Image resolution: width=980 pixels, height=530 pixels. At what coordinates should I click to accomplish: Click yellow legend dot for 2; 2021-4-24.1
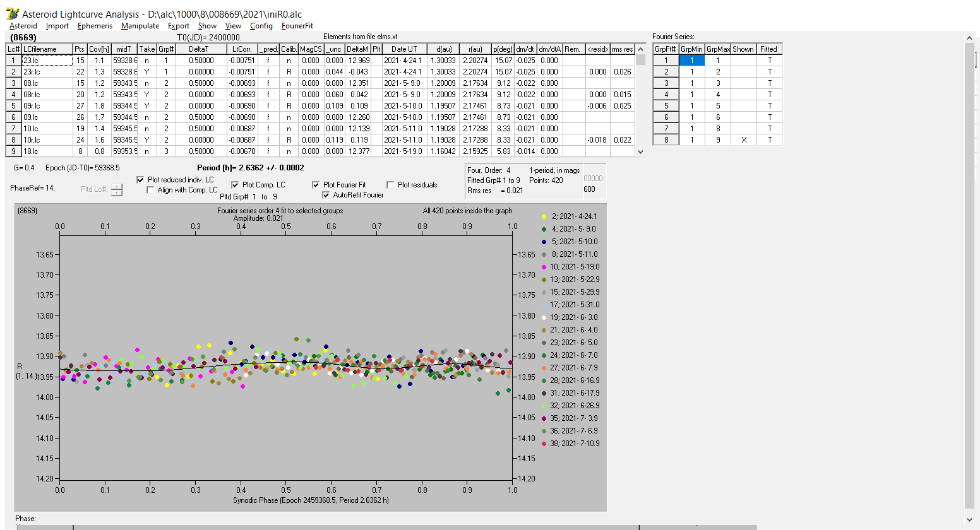tap(544, 216)
